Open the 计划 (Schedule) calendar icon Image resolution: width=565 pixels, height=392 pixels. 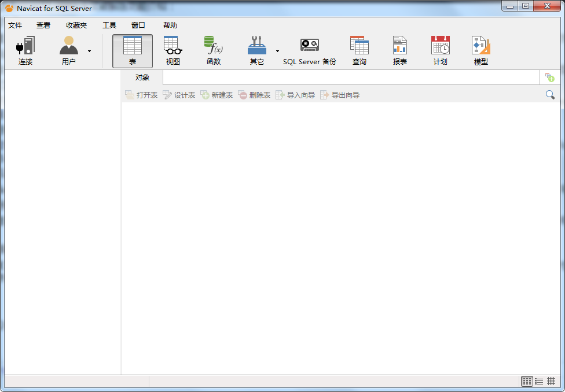(x=440, y=50)
